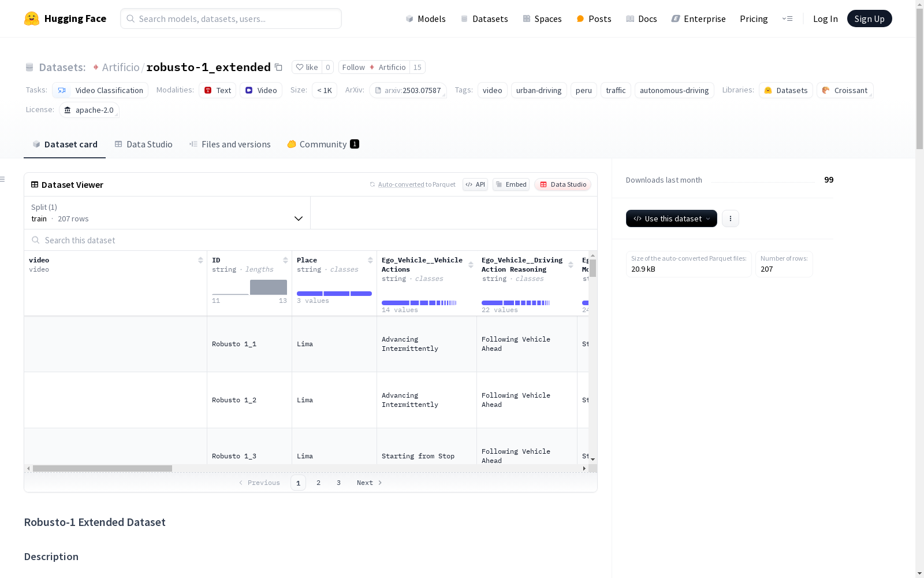Image resolution: width=924 pixels, height=578 pixels.
Task: Click the autonomous-driving tag
Action: pyautogui.click(x=675, y=90)
